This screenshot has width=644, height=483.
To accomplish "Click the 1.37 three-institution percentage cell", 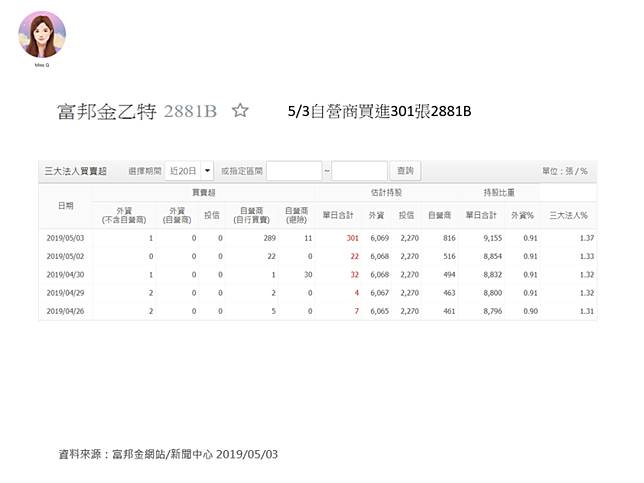I will click(x=587, y=238).
